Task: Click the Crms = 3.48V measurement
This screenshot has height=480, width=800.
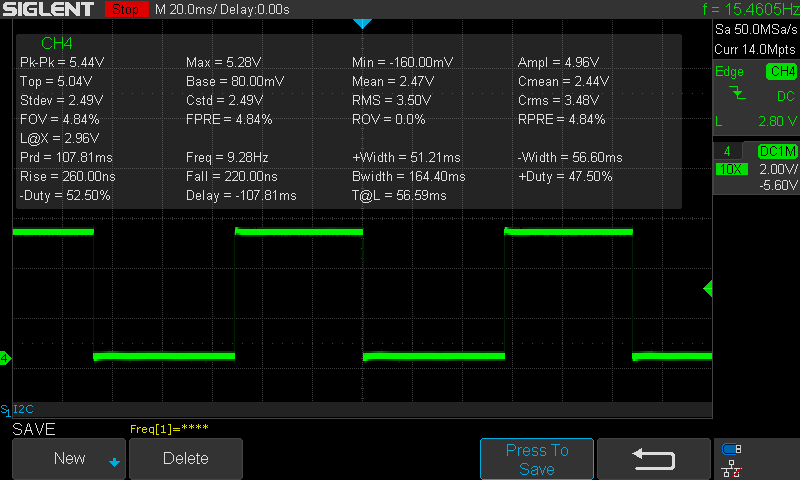Action: coord(559,100)
